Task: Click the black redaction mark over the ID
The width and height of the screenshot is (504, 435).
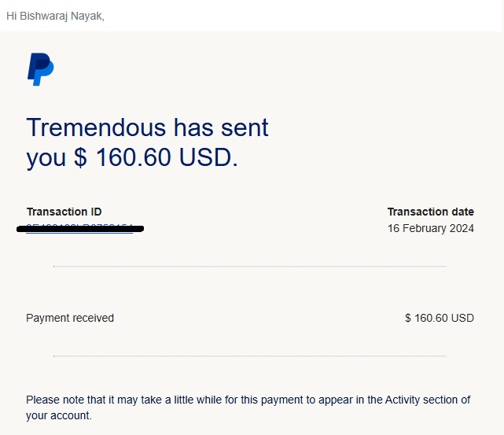Action: 80,229
